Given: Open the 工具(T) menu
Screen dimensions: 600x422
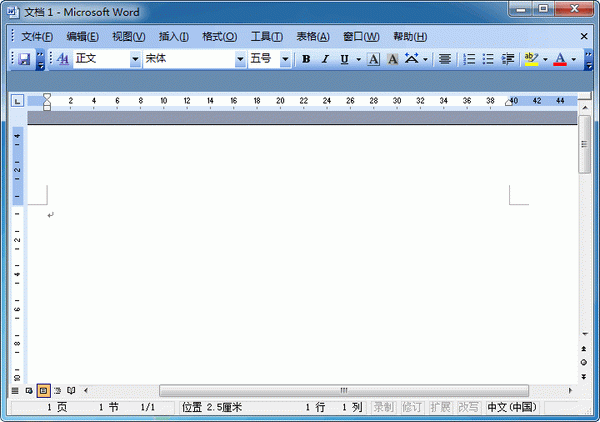Looking at the screenshot, I should coord(267,37).
